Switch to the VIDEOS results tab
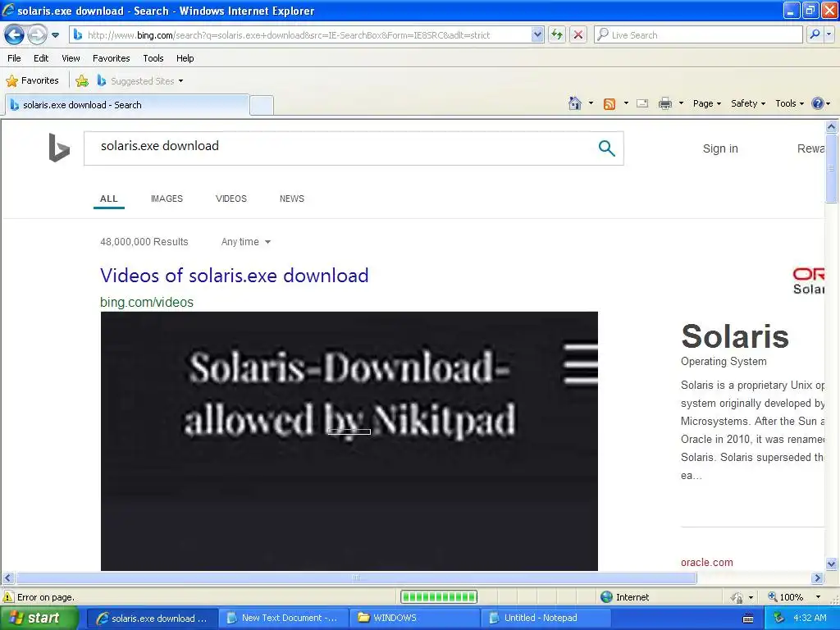This screenshot has height=630, width=840. pyautogui.click(x=231, y=199)
